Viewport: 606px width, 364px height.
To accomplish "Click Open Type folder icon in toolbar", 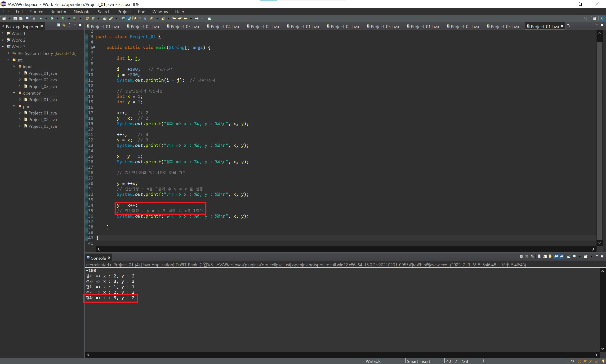I will point(105,18).
